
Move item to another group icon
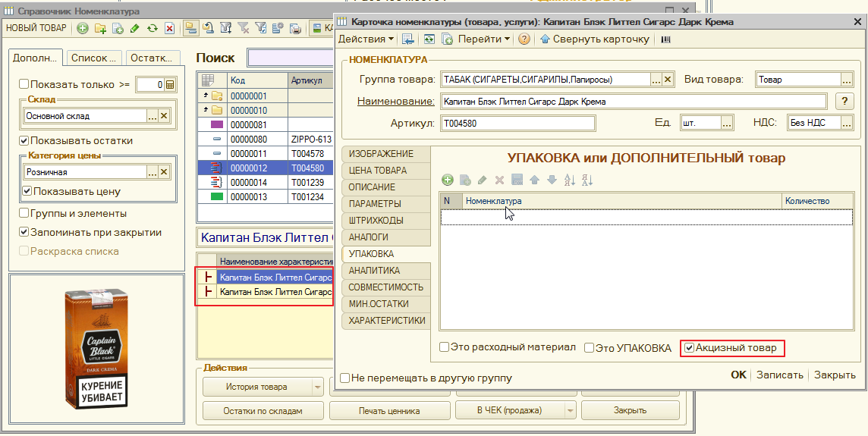point(208,28)
